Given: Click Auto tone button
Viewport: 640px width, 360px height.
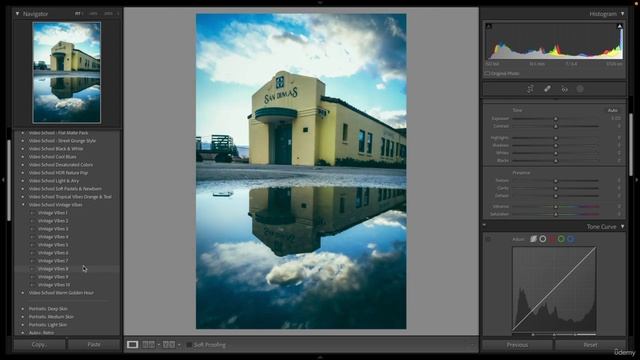Looking at the screenshot, I should point(612,110).
